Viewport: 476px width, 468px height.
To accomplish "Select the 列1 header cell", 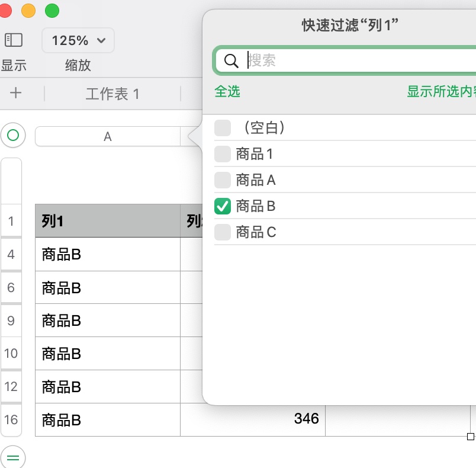I will [108, 221].
